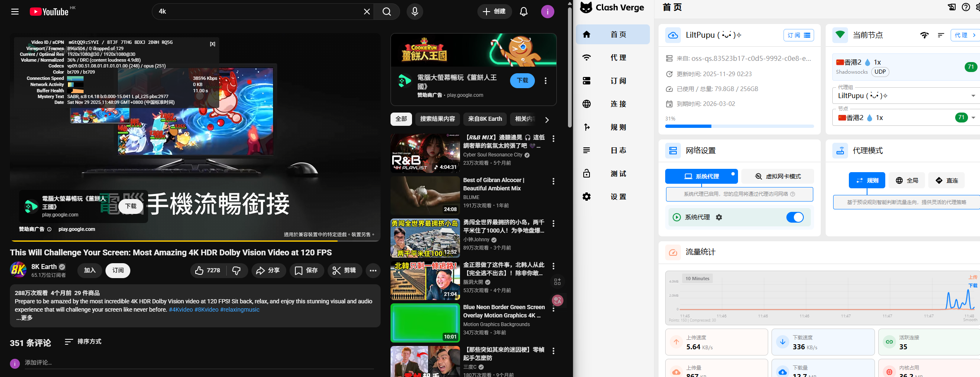The image size is (980, 377).
Task: Click the #4Kvideo hashtag link
Action: click(180, 310)
